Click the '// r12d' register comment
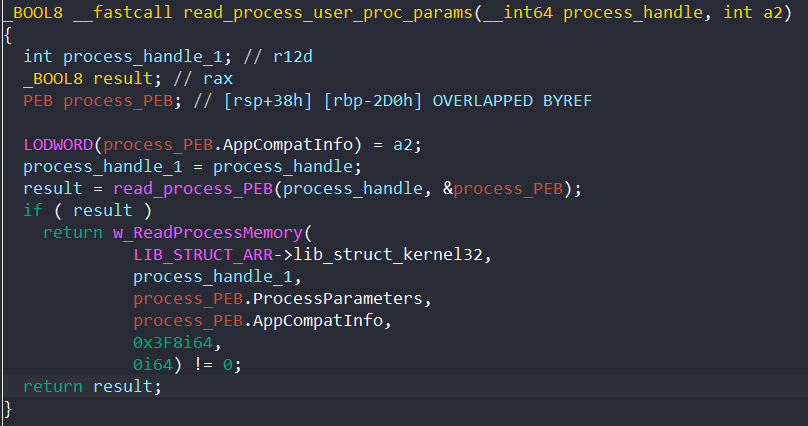808x426 pixels. [x=278, y=57]
